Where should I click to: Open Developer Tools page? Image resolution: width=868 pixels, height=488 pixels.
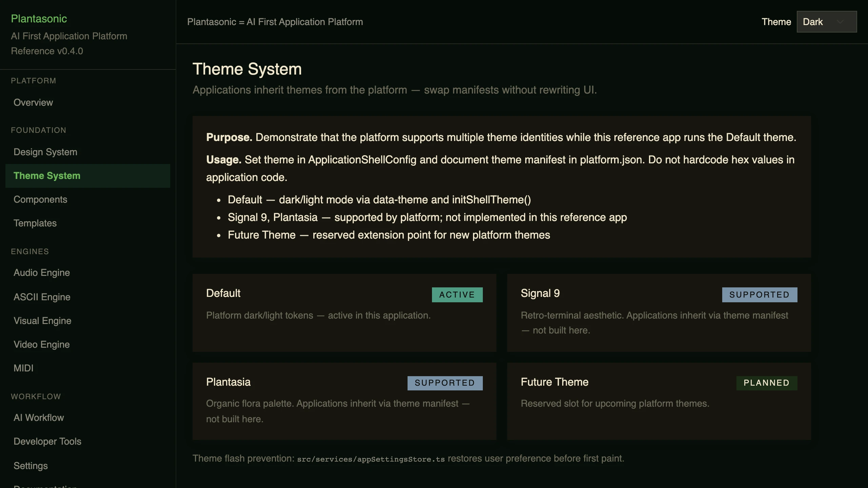[88, 441]
